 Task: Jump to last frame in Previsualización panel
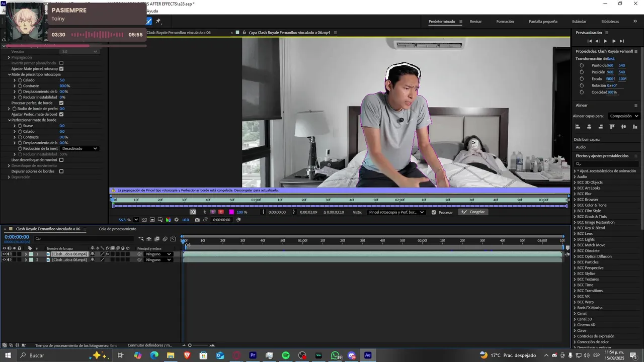[621, 41]
